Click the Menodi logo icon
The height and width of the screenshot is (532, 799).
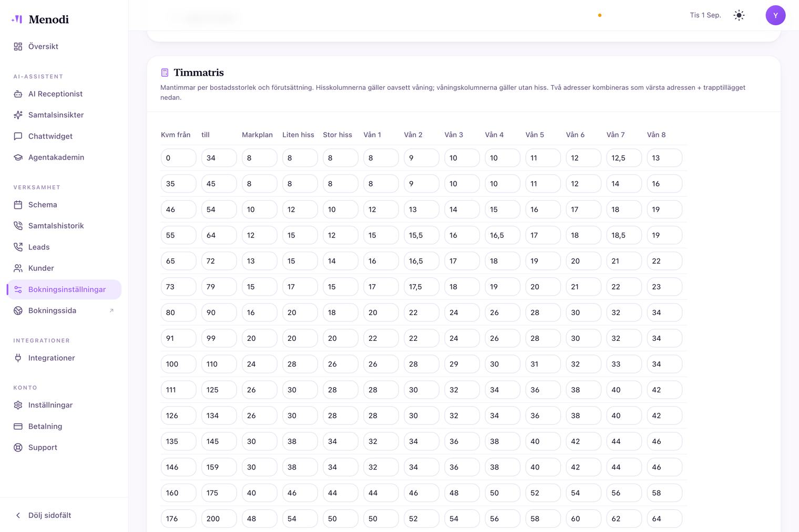[x=17, y=19]
